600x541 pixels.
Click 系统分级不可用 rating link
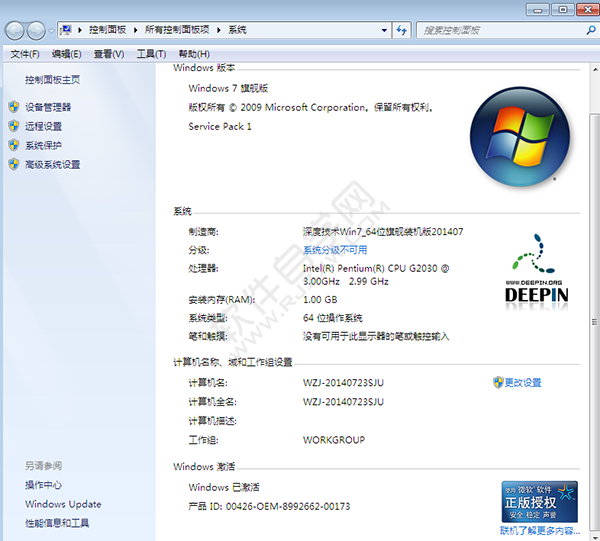click(335, 250)
